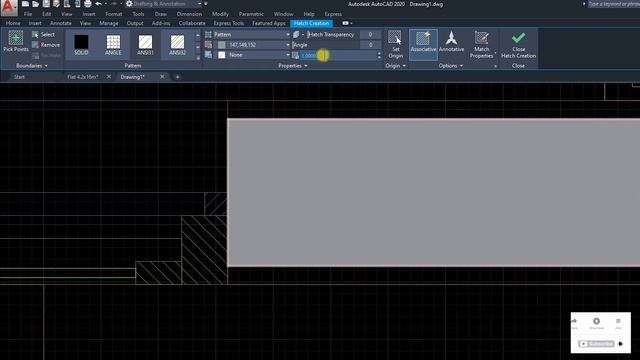Switch to the Home ribbon tab
The height and width of the screenshot is (360, 640).
13,23
